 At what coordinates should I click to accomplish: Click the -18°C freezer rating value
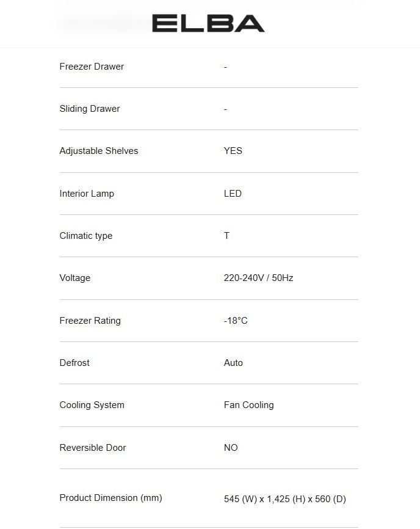point(236,321)
